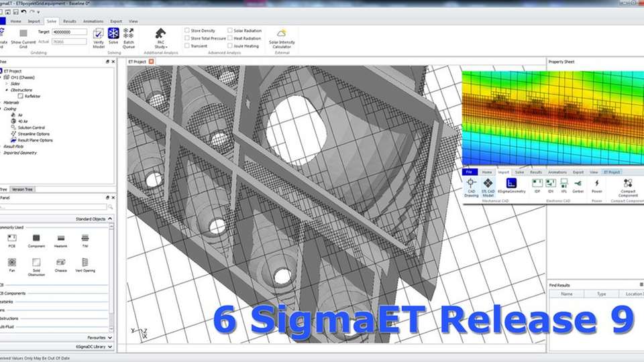Click Show Current Grid icon

pos(23,34)
